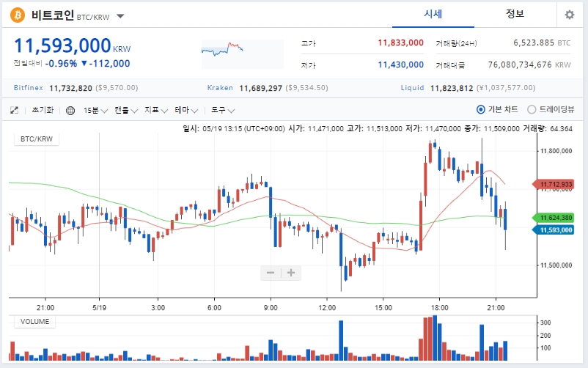Zoom out chart with minus button
Image resolution: width=588 pixels, height=368 pixels.
(x=271, y=273)
